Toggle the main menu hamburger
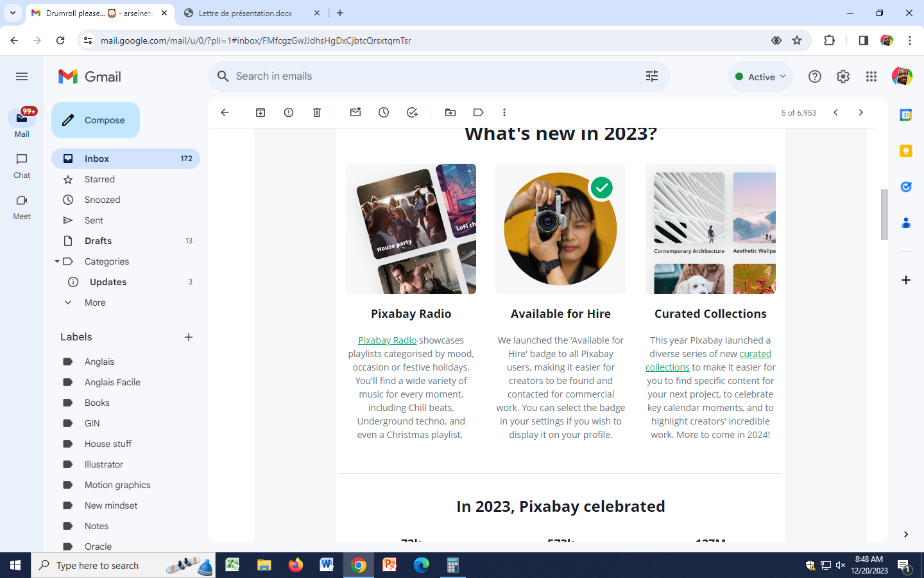This screenshot has height=578, width=924. coord(22,76)
